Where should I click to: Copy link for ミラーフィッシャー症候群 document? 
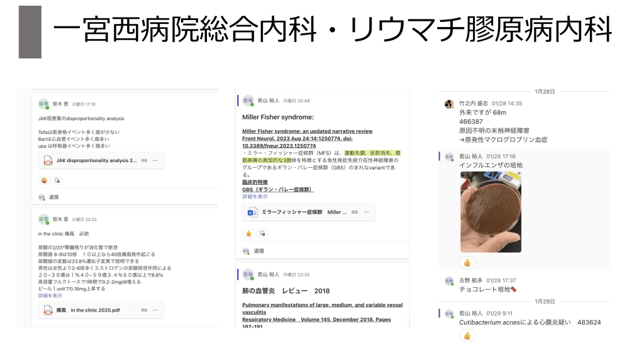(x=355, y=212)
